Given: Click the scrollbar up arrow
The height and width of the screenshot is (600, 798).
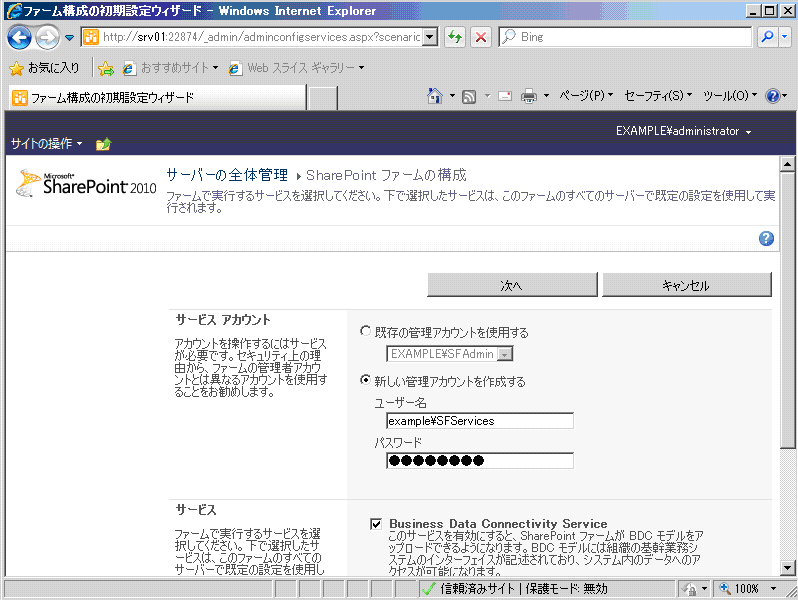Looking at the screenshot, I should [787, 164].
